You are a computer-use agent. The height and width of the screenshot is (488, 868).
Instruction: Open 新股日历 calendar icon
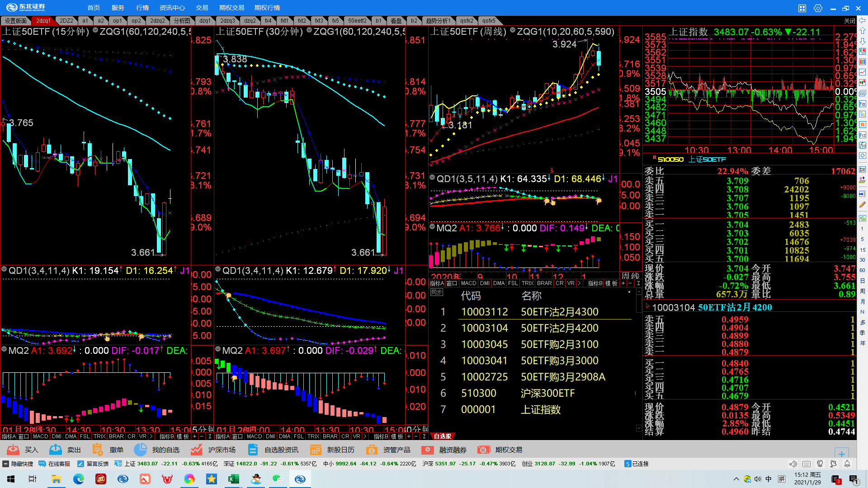pyautogui.click(x=316, y=450)
